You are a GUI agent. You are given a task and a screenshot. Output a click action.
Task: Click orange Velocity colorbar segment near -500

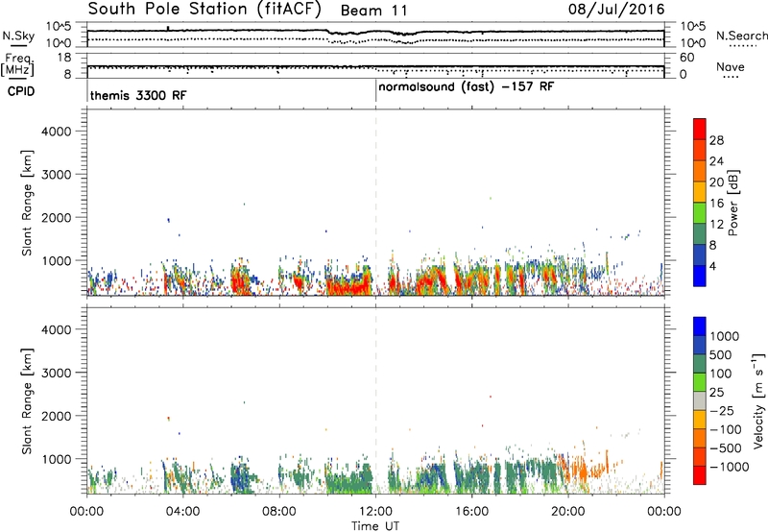(x=700, y=439)
